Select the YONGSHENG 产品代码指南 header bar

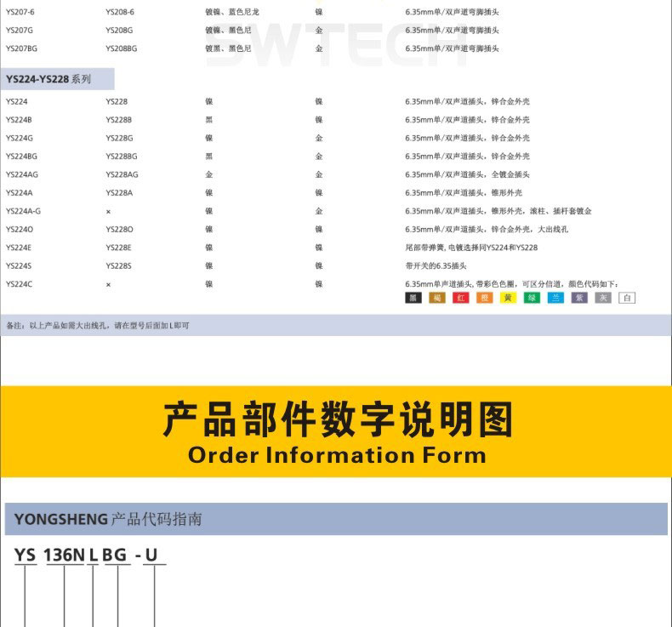tap(335, 519)
